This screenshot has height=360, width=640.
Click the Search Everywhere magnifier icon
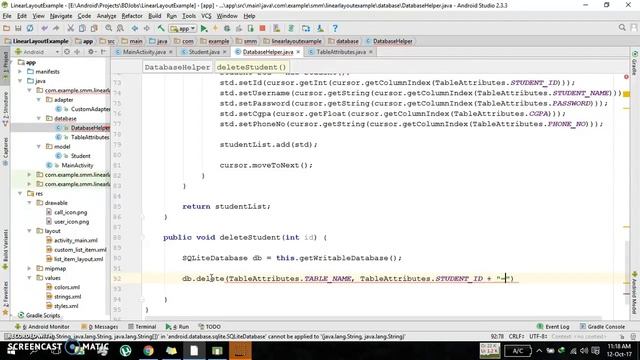tap(622, 28)
